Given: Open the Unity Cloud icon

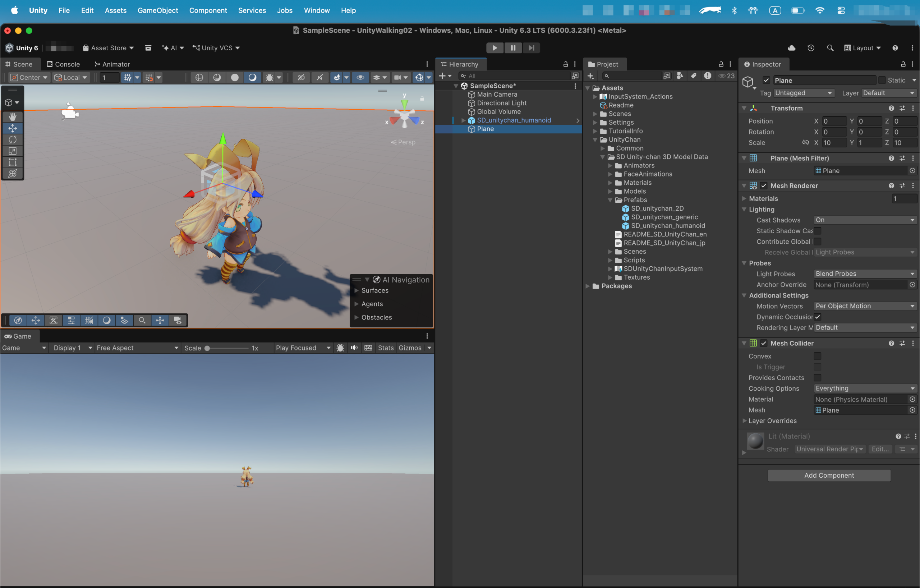Looking at the screenshot, I should [792, 48].
